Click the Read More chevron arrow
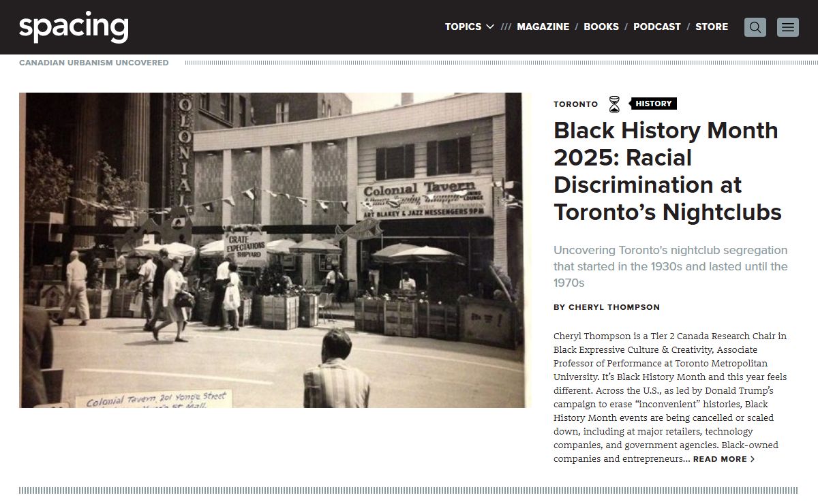The image size is (818, 504). tap(753, 459)
